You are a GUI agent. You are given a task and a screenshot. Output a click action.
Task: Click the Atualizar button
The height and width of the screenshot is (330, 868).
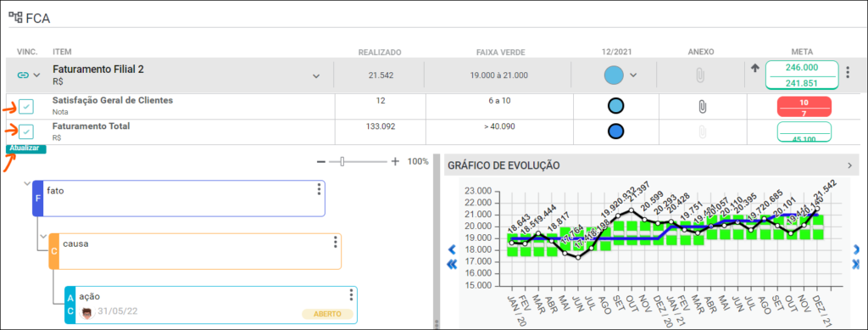click(x=26, y=149)
